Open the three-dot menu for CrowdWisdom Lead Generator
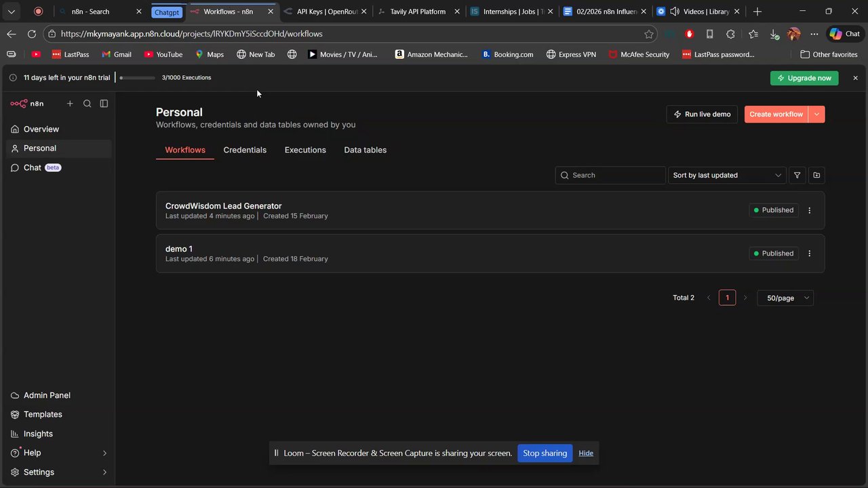Image resolution: width=868 pixels, height=488 pixels. [x=809, y=210]
